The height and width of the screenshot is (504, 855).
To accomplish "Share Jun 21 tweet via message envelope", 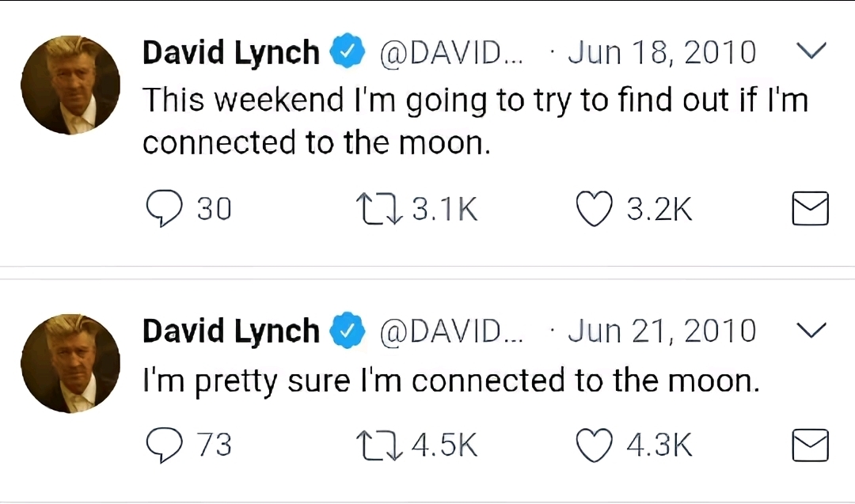I will (810, 445).
